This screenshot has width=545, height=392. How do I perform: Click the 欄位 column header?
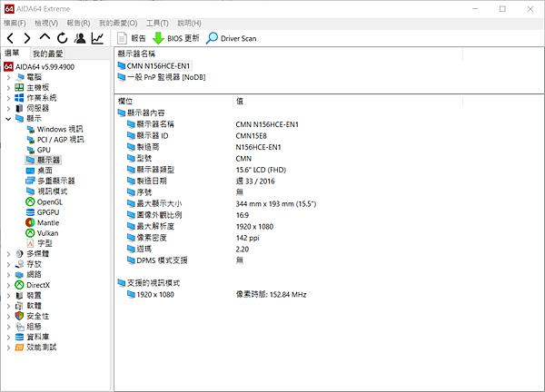[x=125, y=101]
